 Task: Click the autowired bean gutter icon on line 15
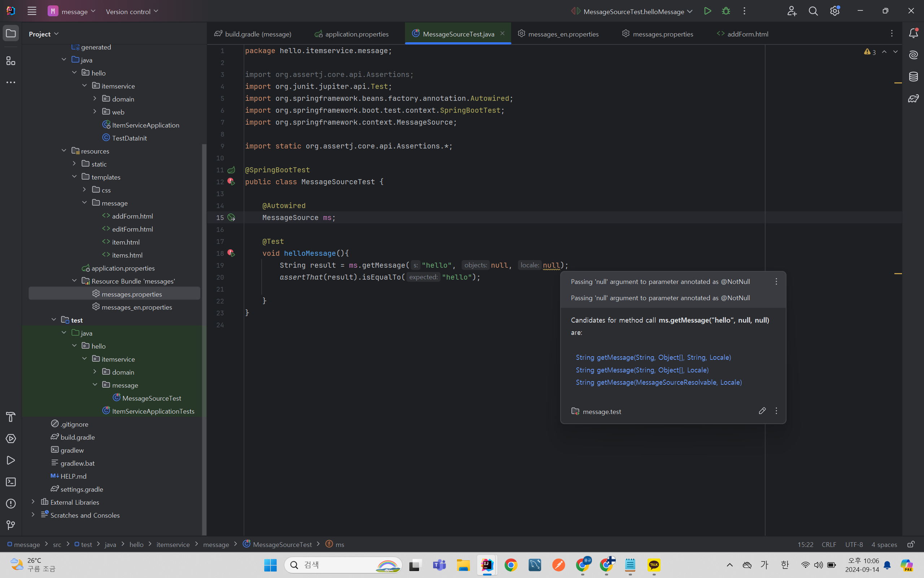click(231, 217)
